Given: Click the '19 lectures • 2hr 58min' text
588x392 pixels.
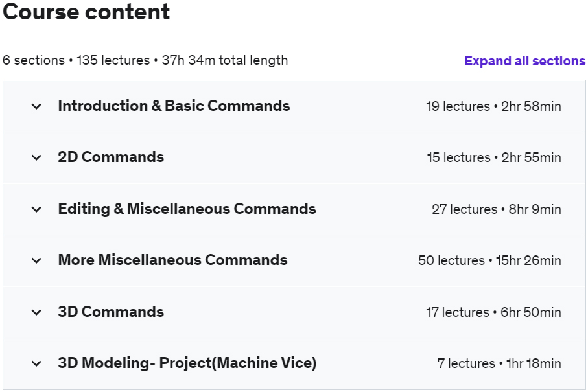Looking at the screenshot, I should tap(493, 106).
